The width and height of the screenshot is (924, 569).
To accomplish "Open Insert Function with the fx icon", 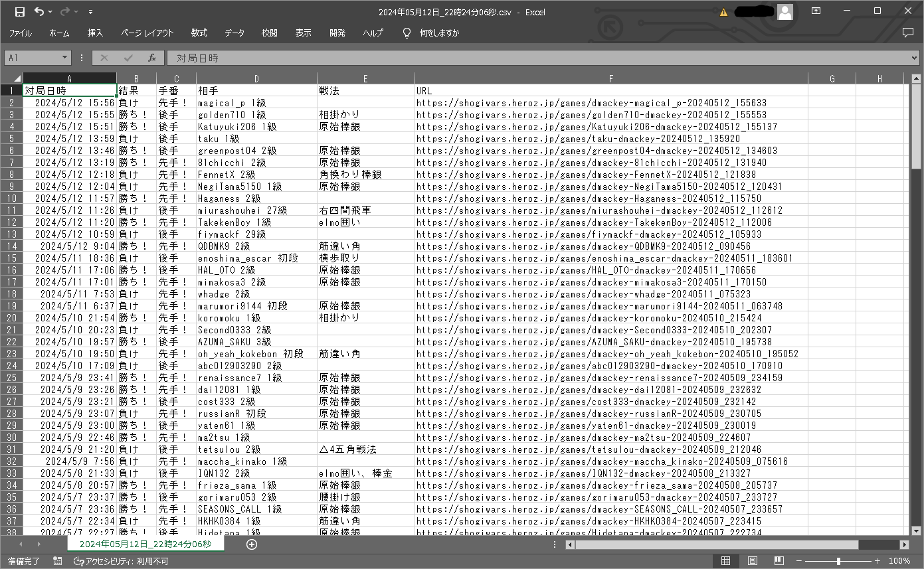I will click(152, 58).
